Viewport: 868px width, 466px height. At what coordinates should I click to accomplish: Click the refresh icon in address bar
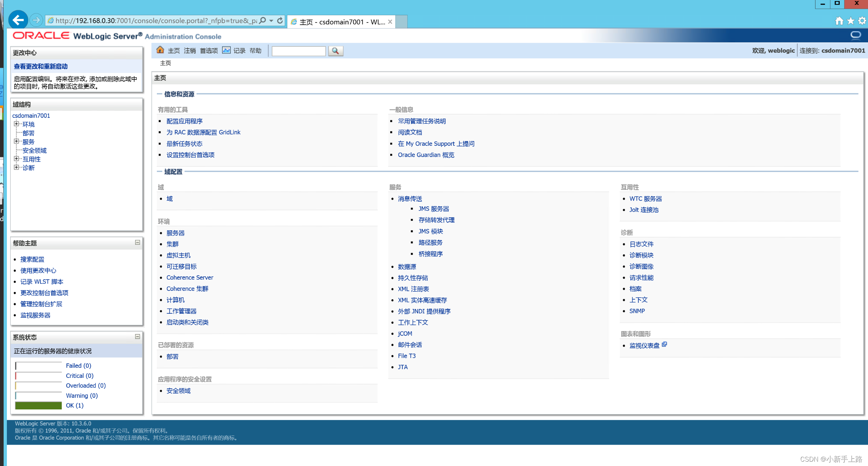pos(280,21)
